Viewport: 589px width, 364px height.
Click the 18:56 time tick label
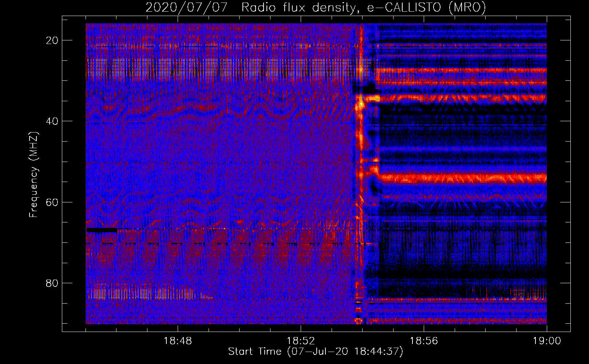click(424, 341)
